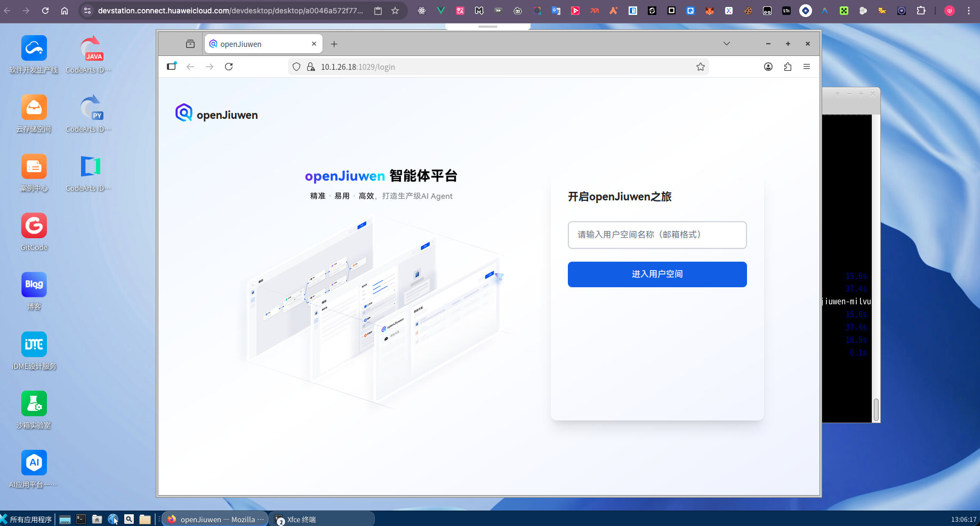Screen dimensions: 980x526
Task: Open Chrome's three-dot menu
Action: (969, 11)
